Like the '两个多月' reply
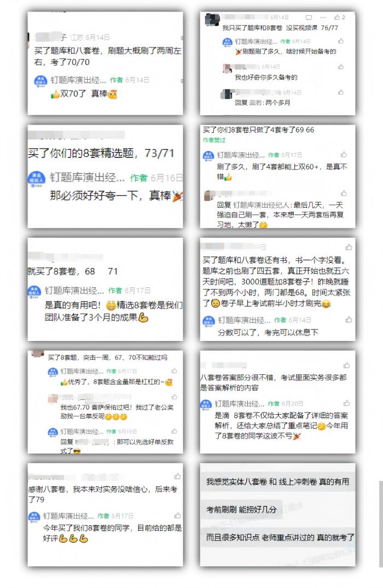 340,92
